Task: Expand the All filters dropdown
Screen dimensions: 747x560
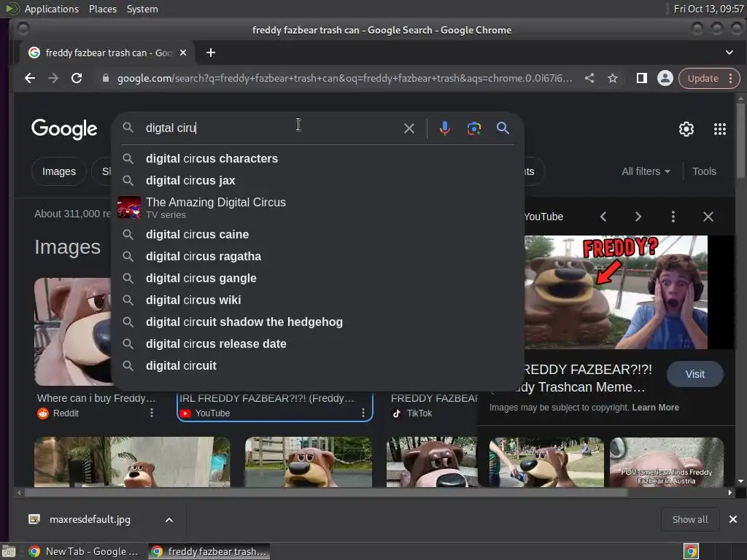Action: pos(646,171)
